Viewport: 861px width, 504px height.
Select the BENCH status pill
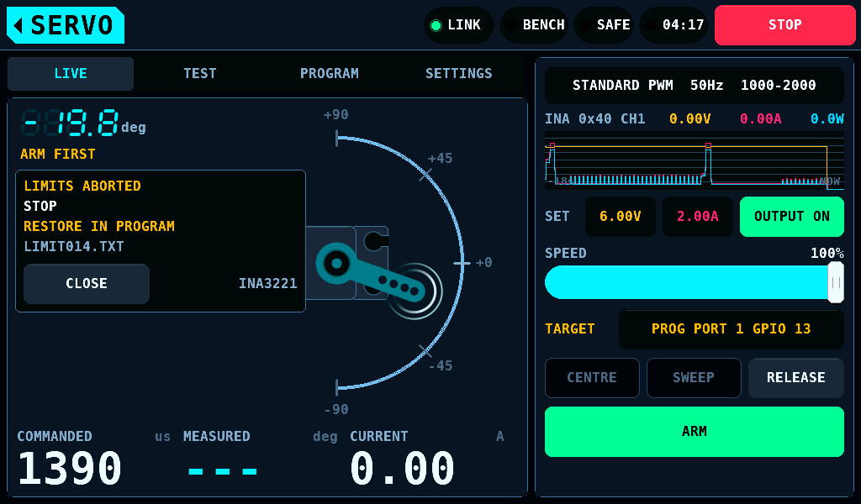[534, 25]
